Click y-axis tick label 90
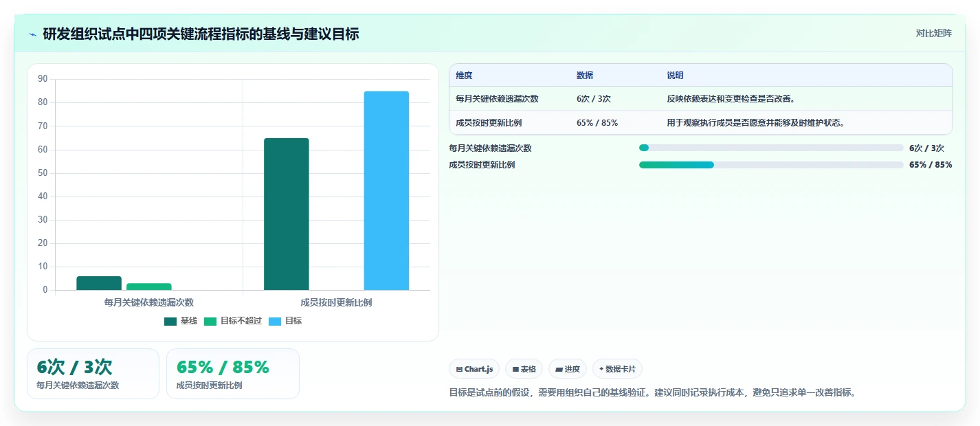The image size is (980, 426). pos(43,79)
